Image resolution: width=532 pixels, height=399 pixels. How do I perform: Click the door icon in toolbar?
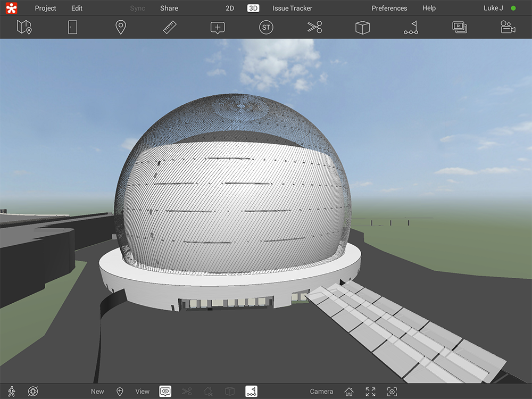coord(72,27)
